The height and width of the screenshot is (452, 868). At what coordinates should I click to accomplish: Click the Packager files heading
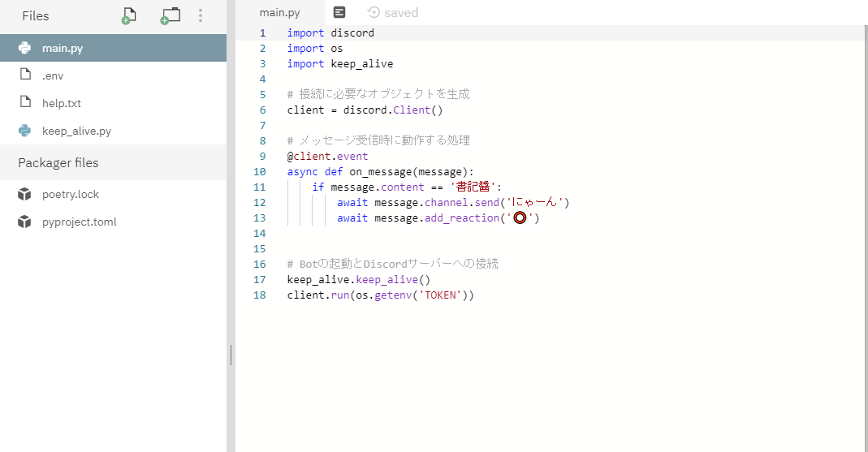coord(58,162)
